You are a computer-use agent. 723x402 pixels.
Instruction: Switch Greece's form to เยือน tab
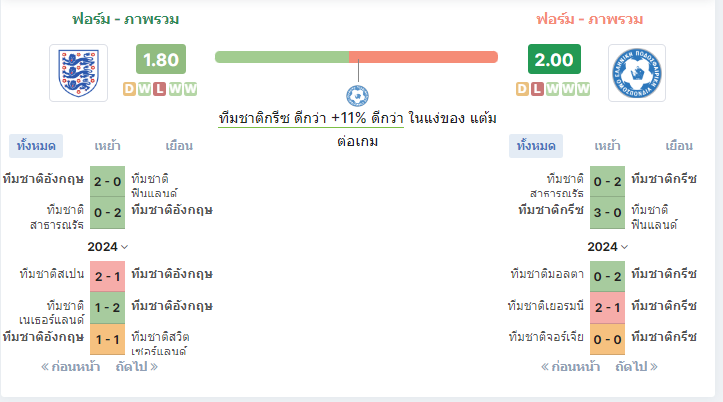(679, 146)
